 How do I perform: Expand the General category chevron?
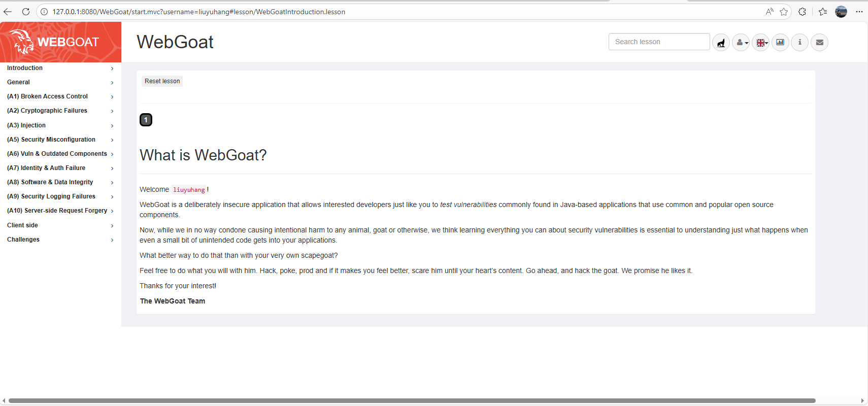coord(112,83)
